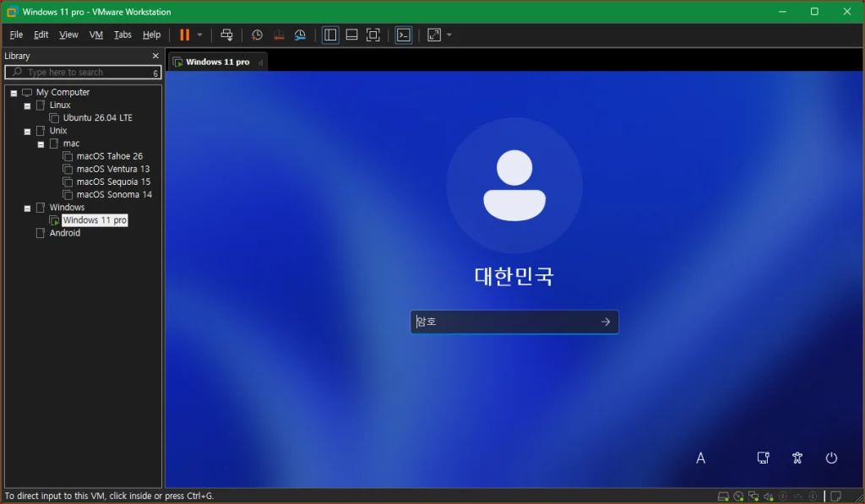Open the dropdown arrow beside pause button
The image size is (865, 504).
pyautogui.click(x=199, y=35)
